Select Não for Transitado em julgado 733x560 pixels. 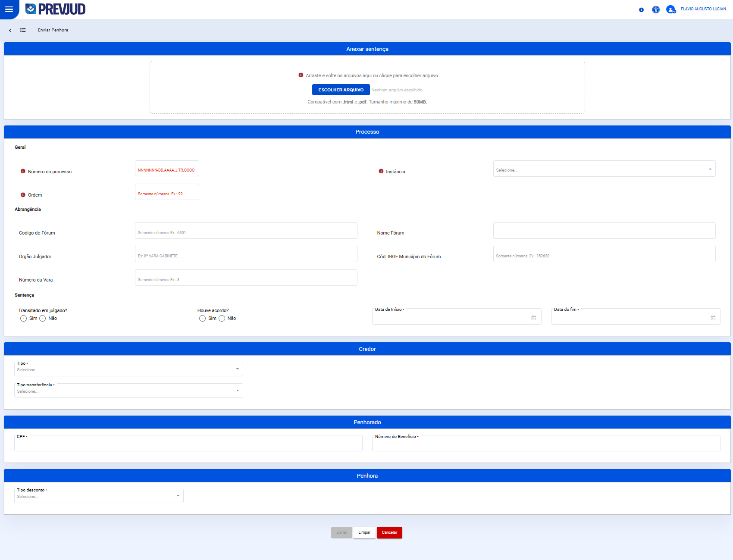click(x=43, y=319)
